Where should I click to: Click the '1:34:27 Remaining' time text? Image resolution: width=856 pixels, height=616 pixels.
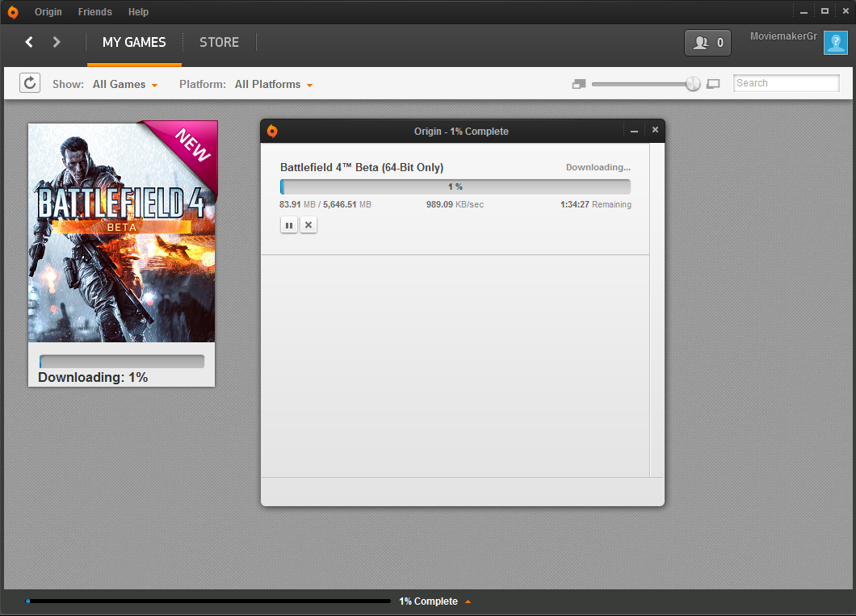(x=596, y=204)
